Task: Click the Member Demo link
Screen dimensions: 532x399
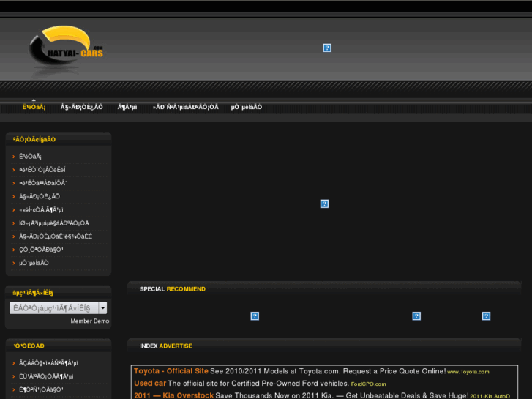Action: 90,321
